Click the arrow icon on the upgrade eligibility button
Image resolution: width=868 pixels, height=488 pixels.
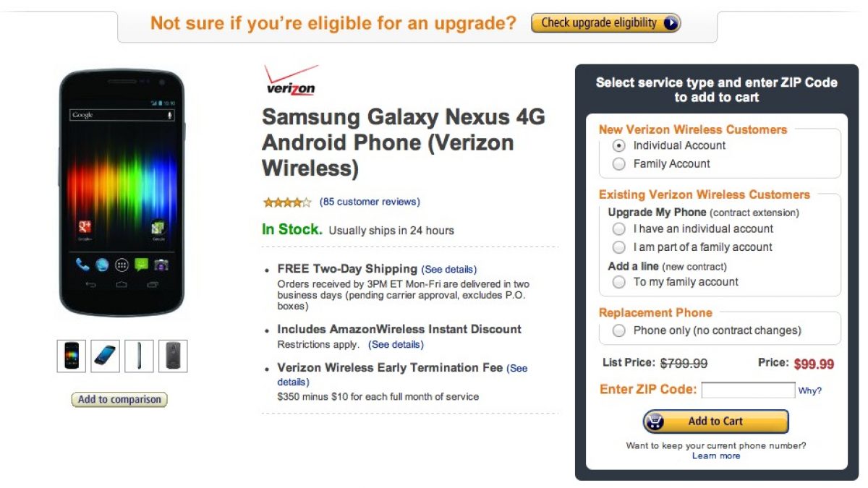tap(671, 23)
